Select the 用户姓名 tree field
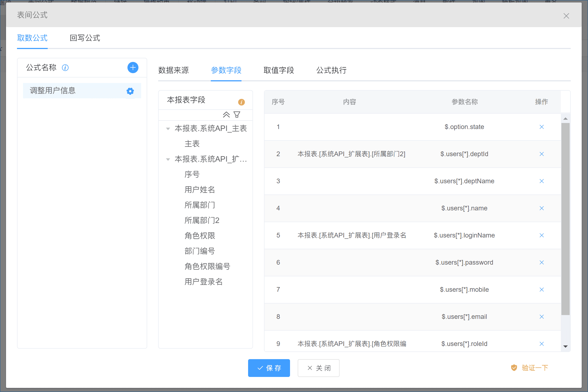588x392 pixels. tap(200, 190)
